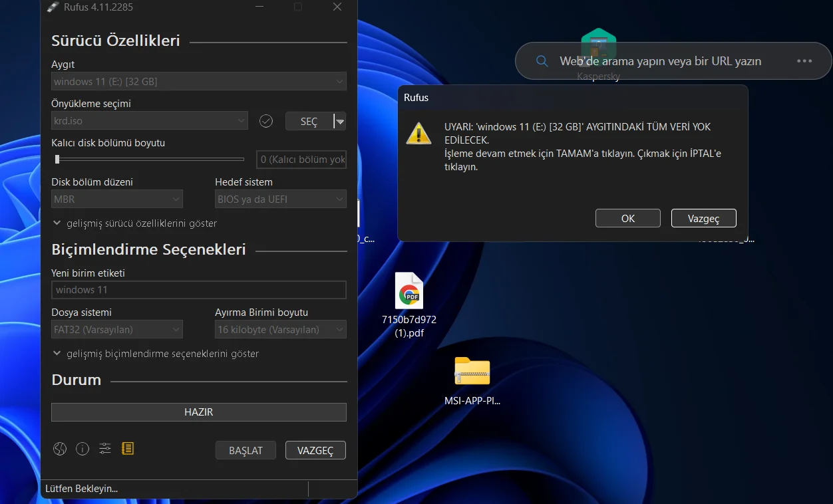Click the search magnifier icon in web bar
833x504 pixels.
[x=542, y=61]
